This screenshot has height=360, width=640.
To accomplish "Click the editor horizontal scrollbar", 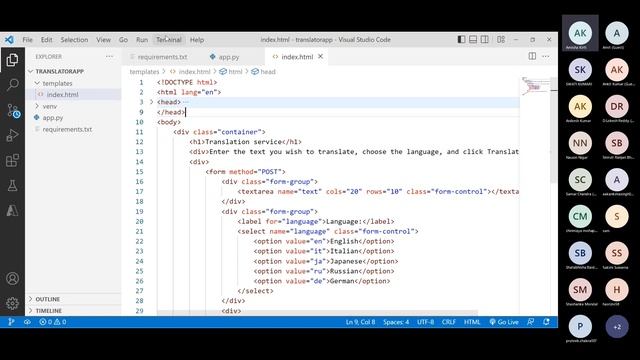I will tap(317, 313).
